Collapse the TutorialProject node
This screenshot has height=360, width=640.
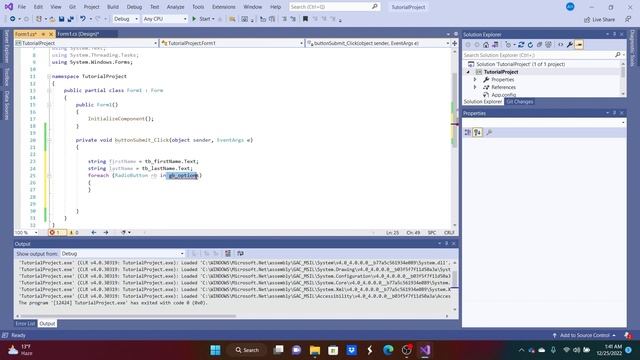(469, 72)
